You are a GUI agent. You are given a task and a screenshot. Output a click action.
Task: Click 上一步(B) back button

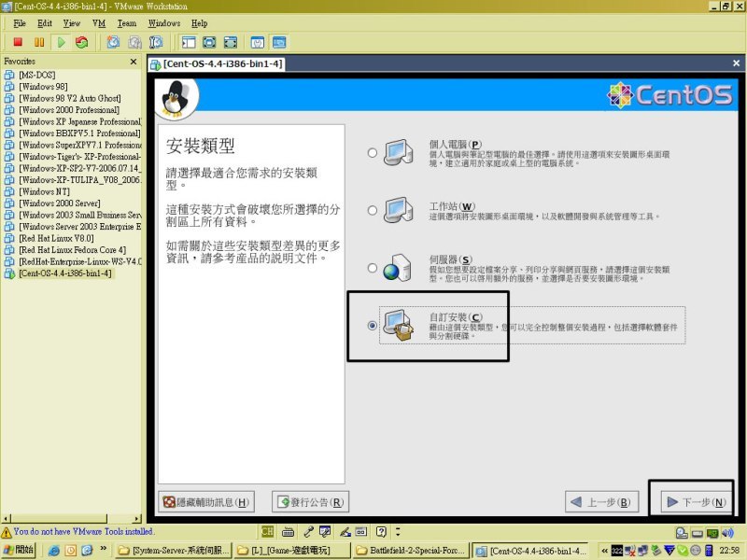click(601, 502)
